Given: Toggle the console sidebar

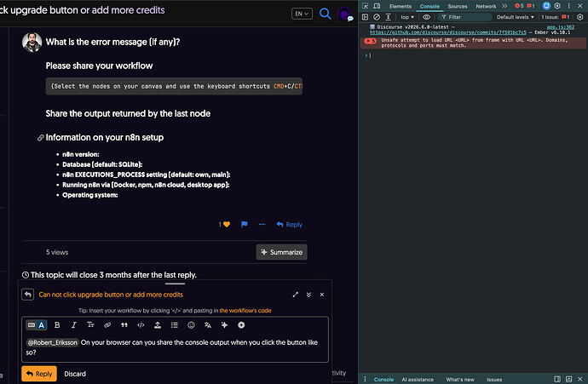Looking at the screenshot, I should click(x=365, y=17).
